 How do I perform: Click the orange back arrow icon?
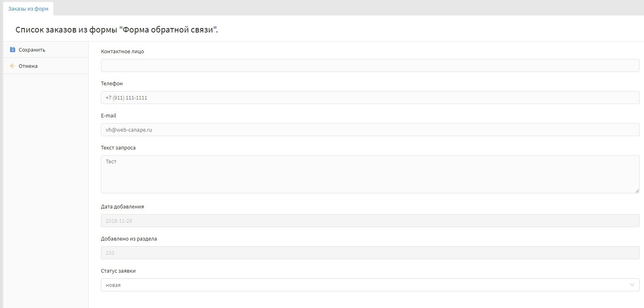(13, 66)
